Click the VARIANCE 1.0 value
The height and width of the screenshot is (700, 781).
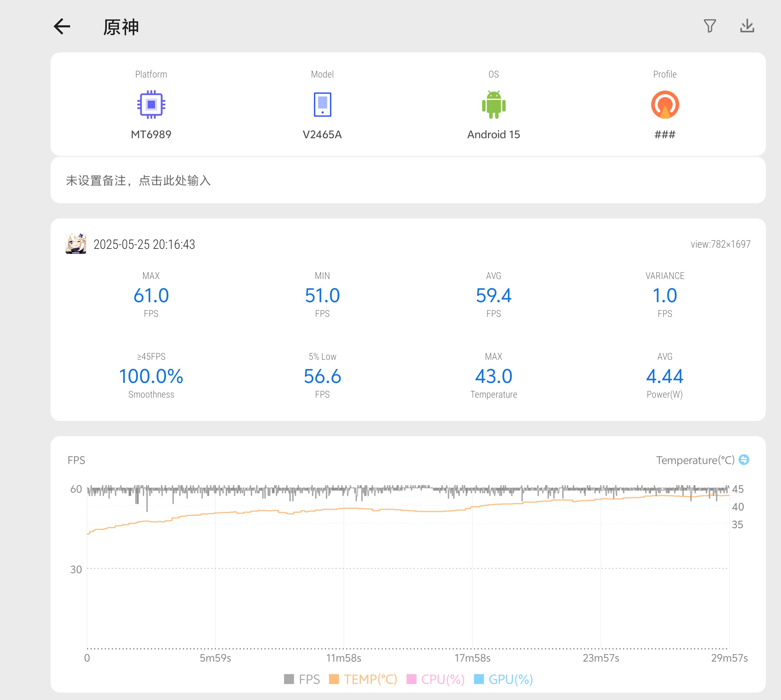pos(665,295)
